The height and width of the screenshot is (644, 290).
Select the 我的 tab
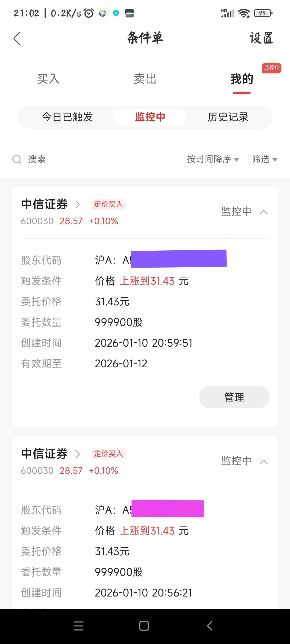(242, 79)
